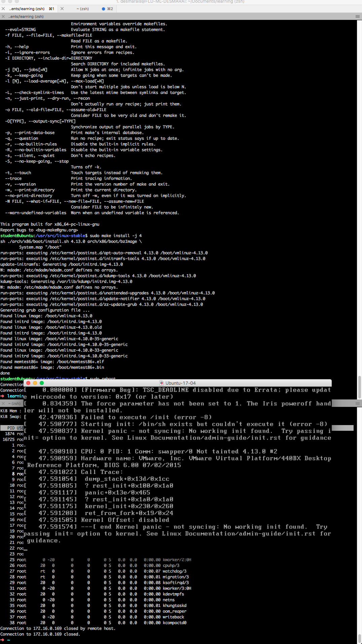Minimize the Ubuntu-17-04 VM window
Viewport: 362px width, 644px height.
point(35,383)
